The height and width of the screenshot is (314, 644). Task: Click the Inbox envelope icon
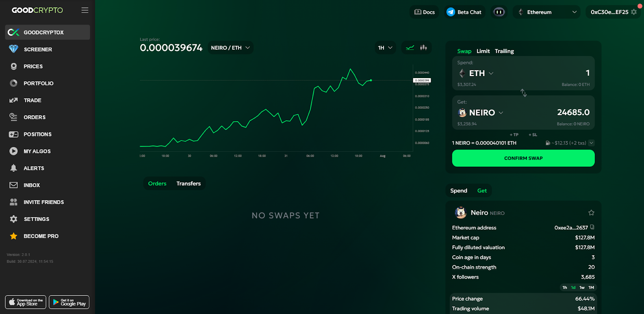(x=14, y=185)
